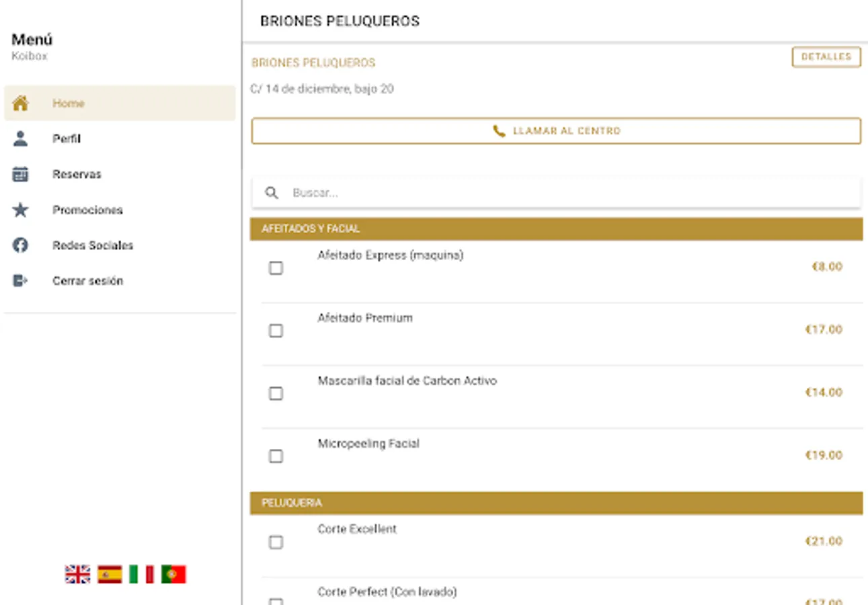Click the Reservas calendar icon
This screenshot has height=605, width=868.
tap(21, 174)
